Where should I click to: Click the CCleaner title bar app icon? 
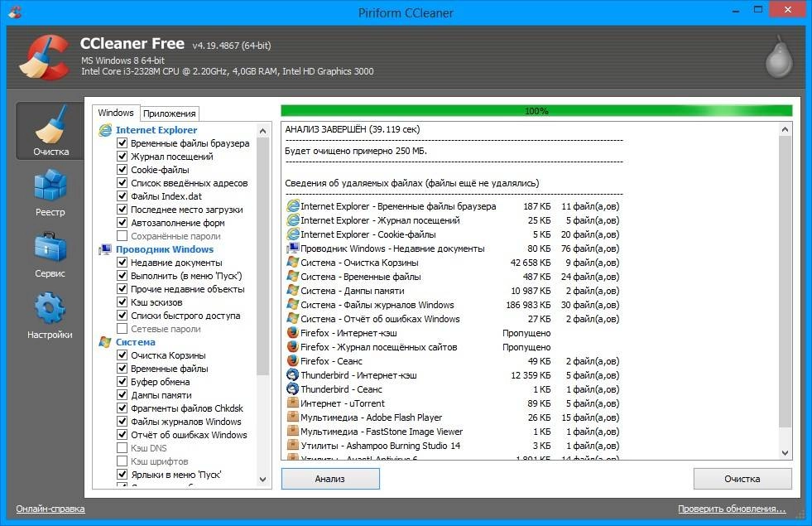tap(15, 12)
